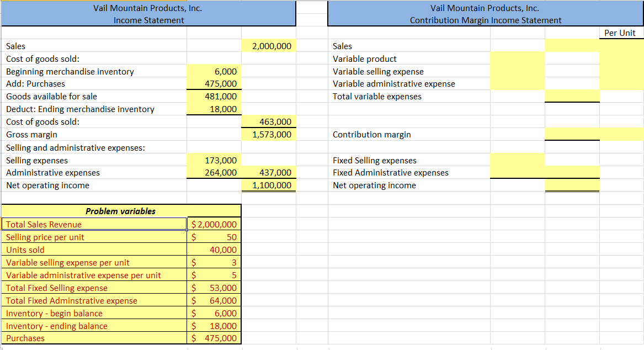Click the Total Fixed Selling expense value 53,000

coord(214,288)
